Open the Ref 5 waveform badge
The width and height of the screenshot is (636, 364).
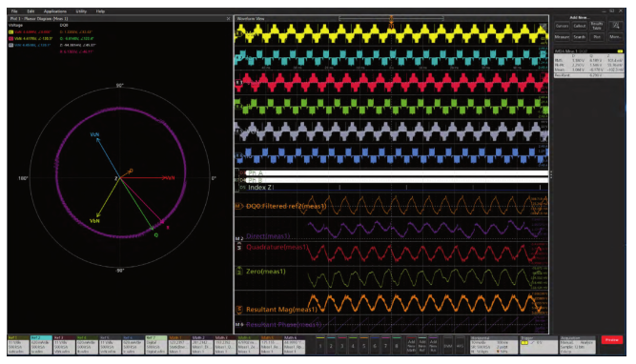pos(110,345)
